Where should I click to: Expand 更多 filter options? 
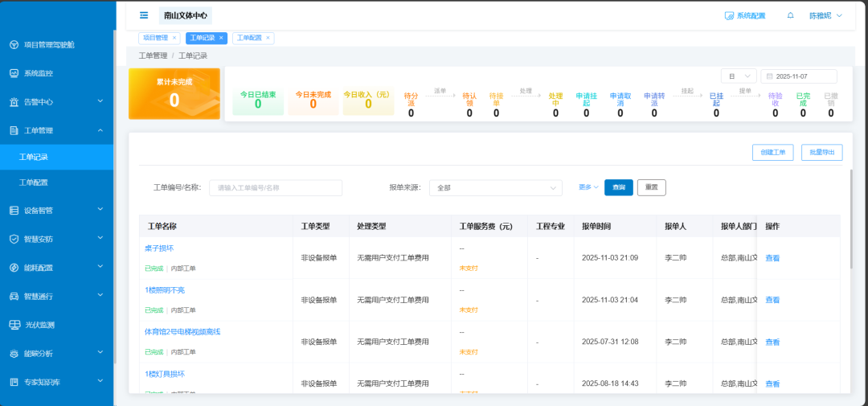(588, 187)
